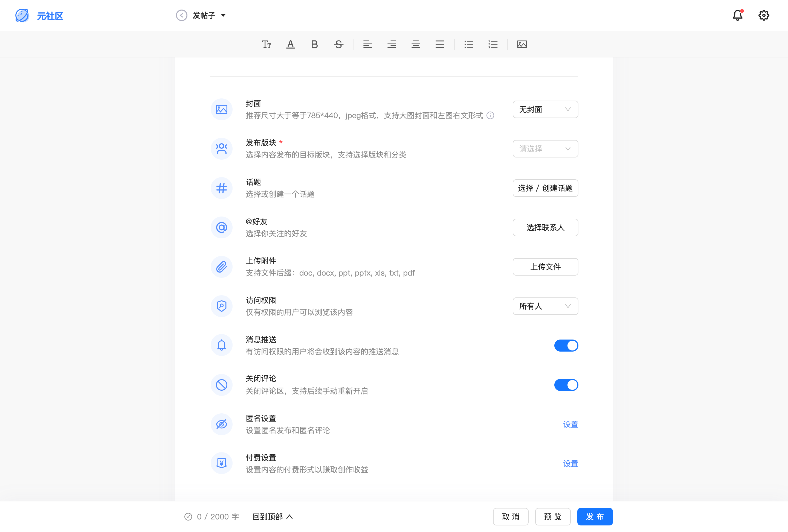Apply bold formatting from the toolbar
The height and width of the screenshot is (532, 788).
tap(314, 44)
